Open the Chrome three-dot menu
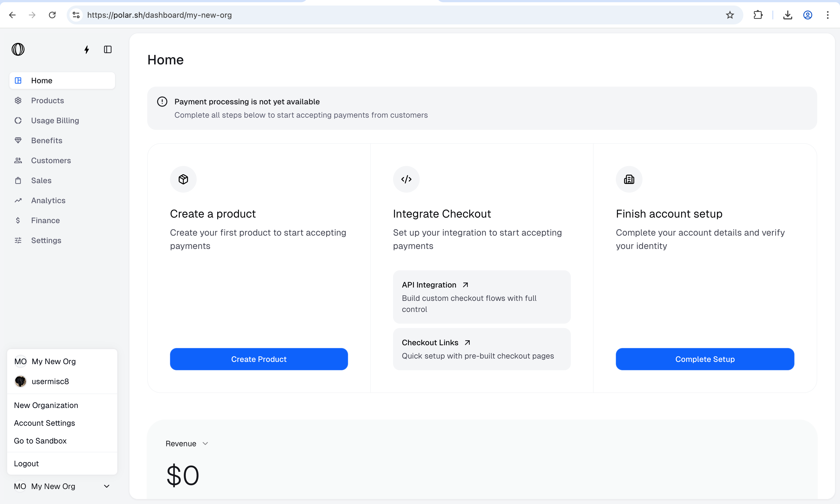The image size is (840, 504). tap(827, 15)
